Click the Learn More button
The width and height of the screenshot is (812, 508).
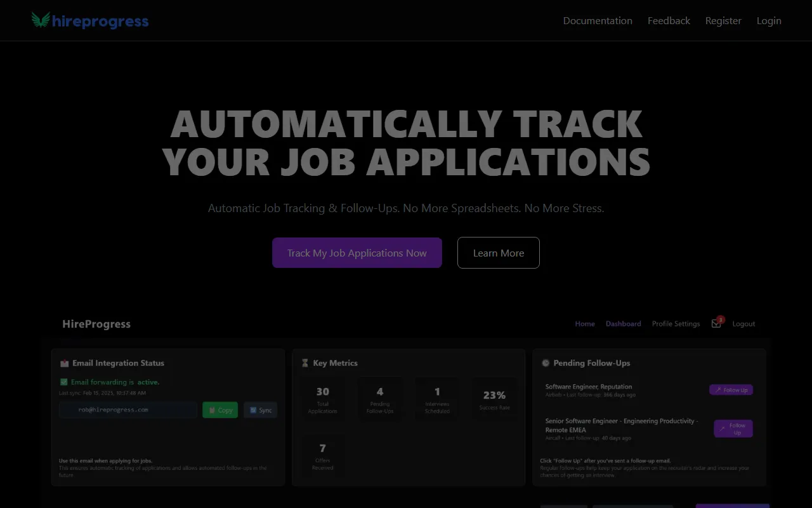point(498,253)
